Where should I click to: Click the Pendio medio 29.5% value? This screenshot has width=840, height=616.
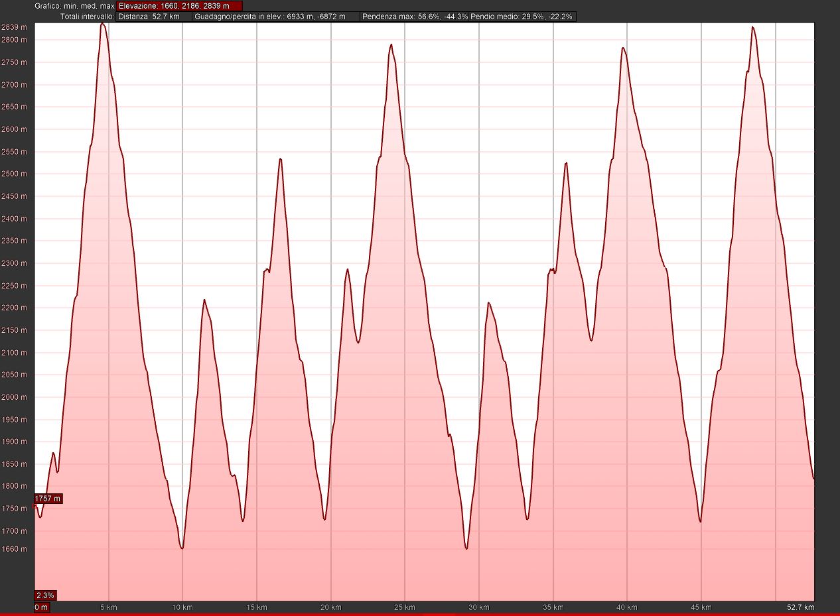point(522,17)
